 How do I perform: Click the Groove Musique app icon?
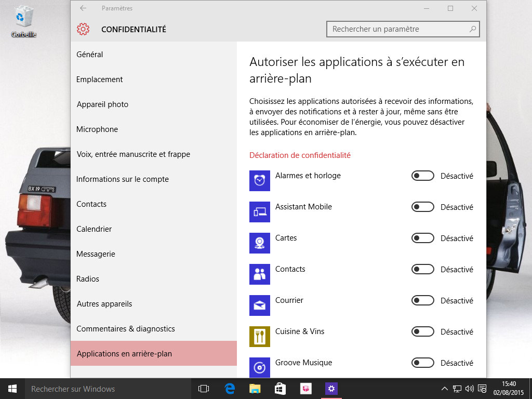pos(260,367)
